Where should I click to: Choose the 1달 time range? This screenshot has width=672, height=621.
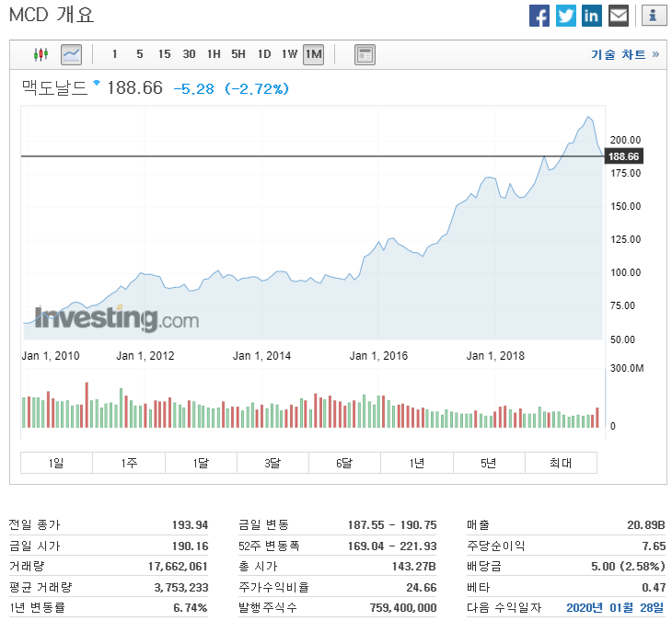201,463
